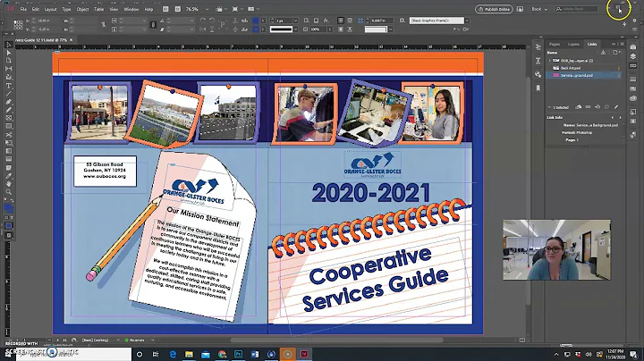
Task: Select the Pencil tool
Action: (9, 110)
